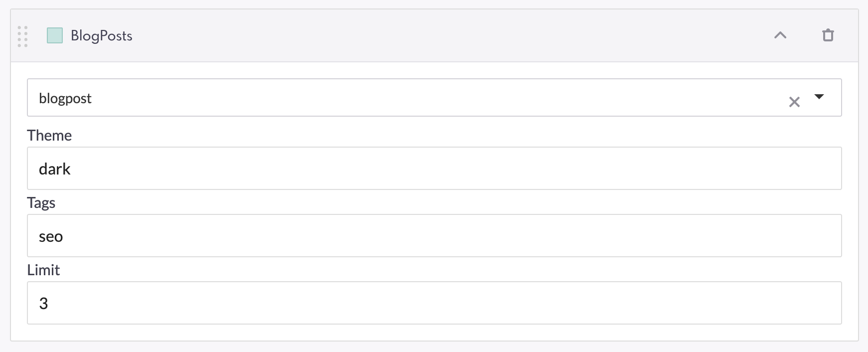Image resolution: width=868 pixels, height=352 pixels.
Task: Grab the dotted drag handle beside BlogPosts
Action: tap(22, 36)
